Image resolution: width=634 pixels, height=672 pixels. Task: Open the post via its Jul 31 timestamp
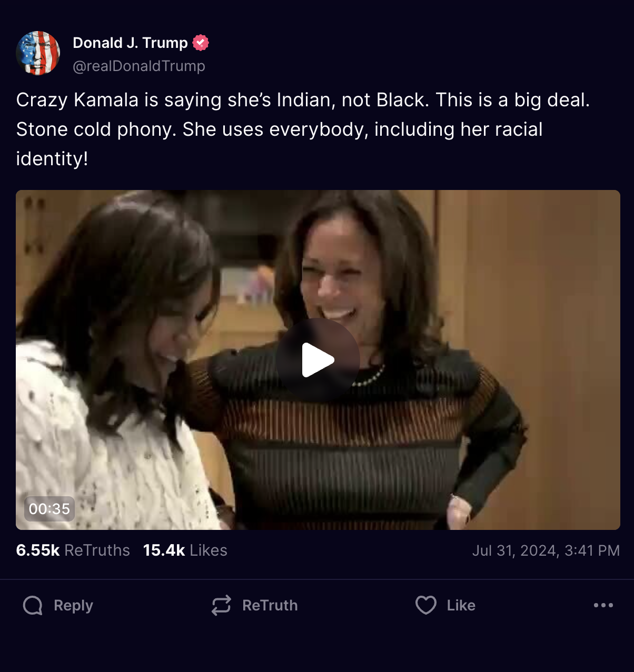tap(546, 550)
